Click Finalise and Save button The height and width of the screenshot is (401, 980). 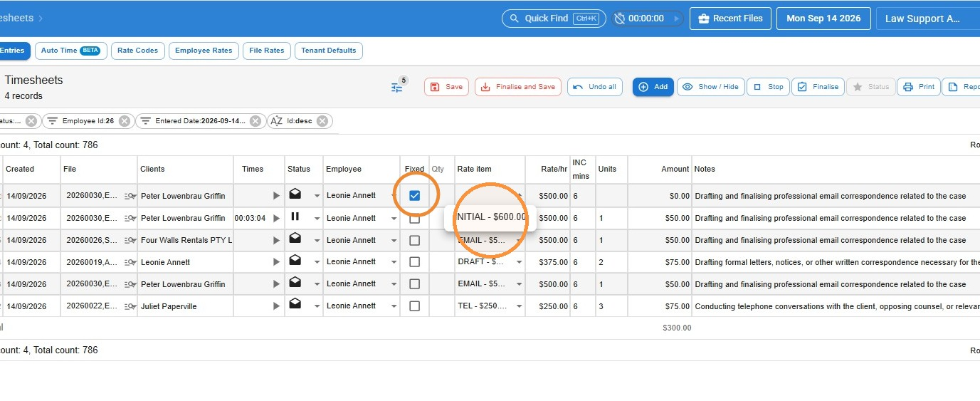[518, 87]
